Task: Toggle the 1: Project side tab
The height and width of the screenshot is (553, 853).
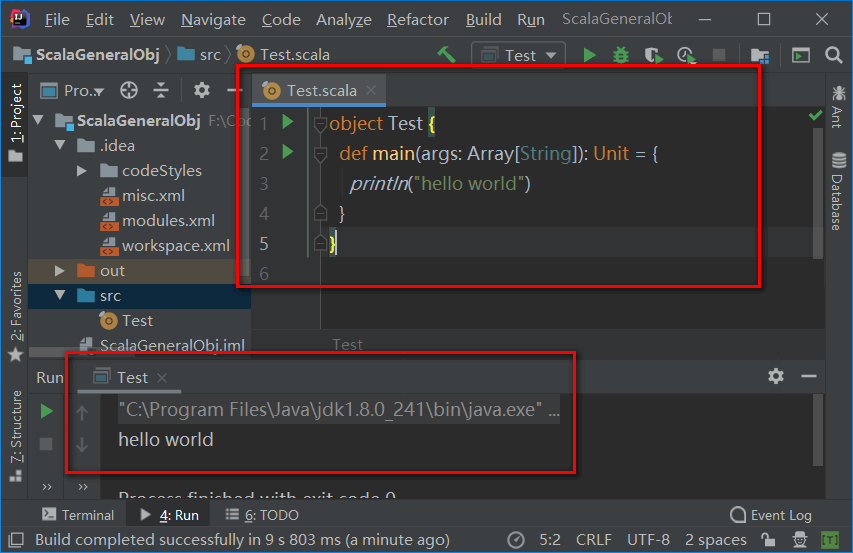Action: 16,123
